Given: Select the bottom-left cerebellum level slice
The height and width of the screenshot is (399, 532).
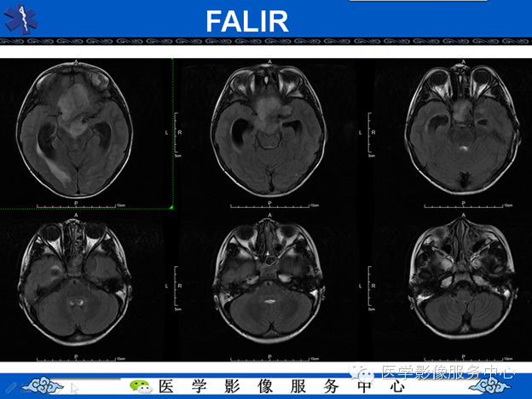Looking at the screenshot, I should tap(75, 282).
